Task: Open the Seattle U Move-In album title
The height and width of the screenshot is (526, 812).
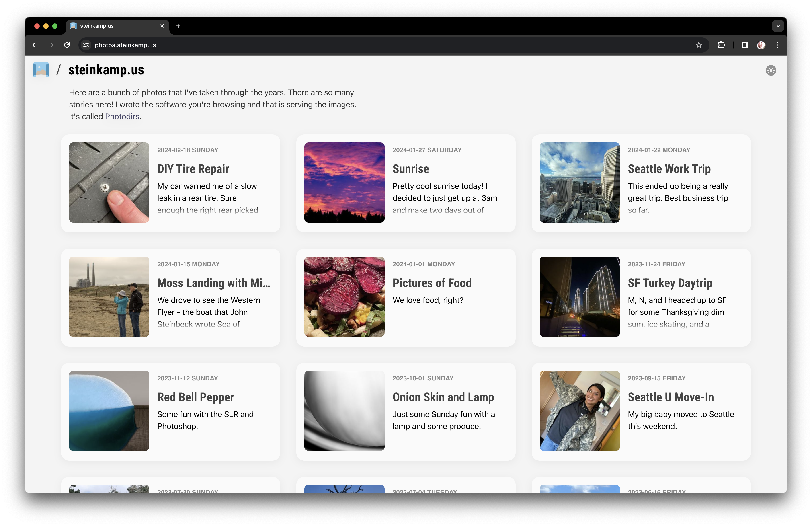Action: point(671,397)
